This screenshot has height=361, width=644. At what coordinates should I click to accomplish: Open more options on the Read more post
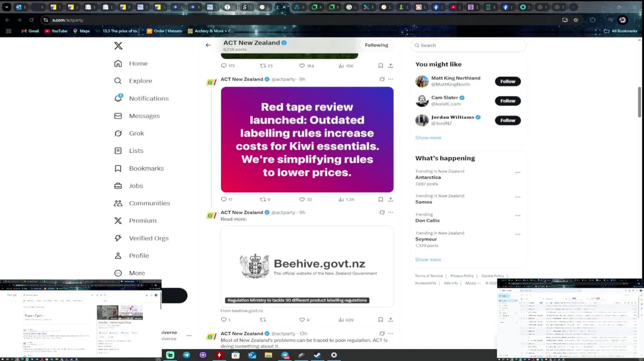click(391, 213)
